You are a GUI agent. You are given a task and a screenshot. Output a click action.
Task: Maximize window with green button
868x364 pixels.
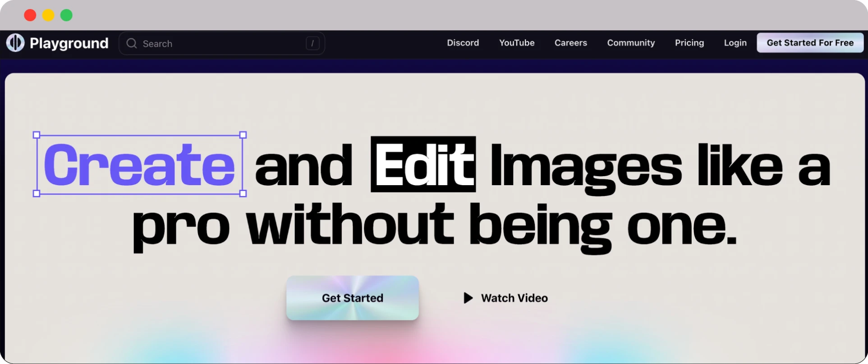point(66,15)
